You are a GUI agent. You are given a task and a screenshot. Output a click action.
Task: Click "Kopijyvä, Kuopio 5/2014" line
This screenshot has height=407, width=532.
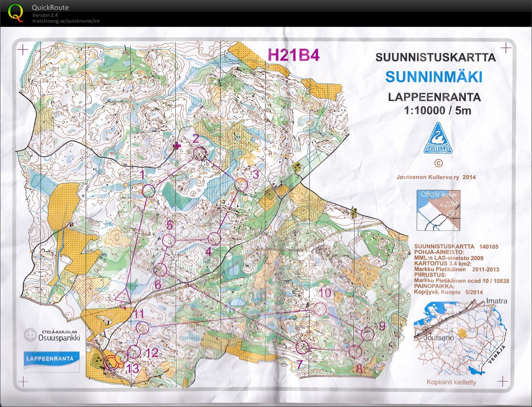point(448,292)
